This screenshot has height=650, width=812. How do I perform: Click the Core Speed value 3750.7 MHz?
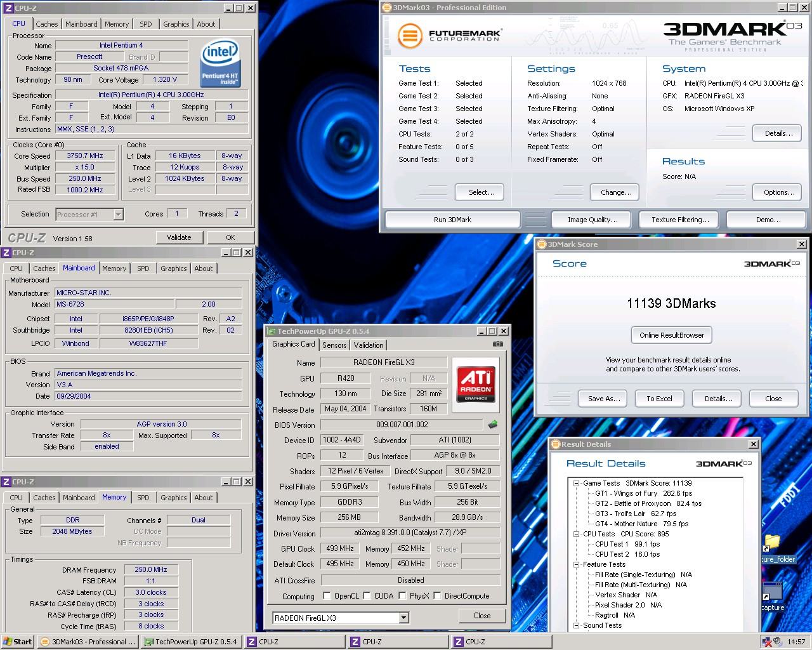click(x=85, y=156)
